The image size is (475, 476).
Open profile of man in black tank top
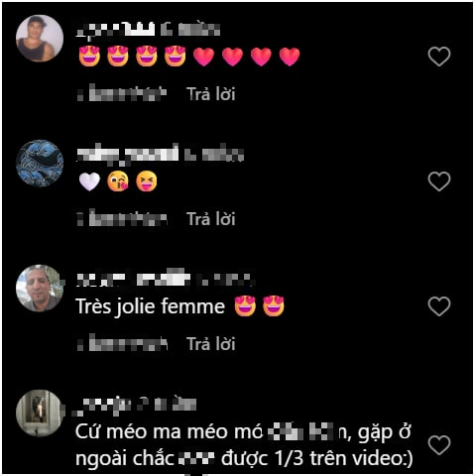(40, 39)
